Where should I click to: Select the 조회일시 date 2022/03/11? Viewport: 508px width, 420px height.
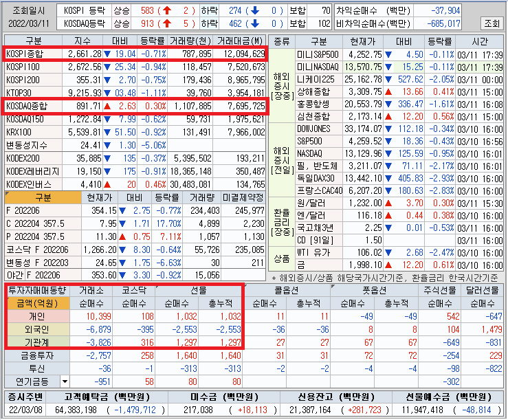29,23
